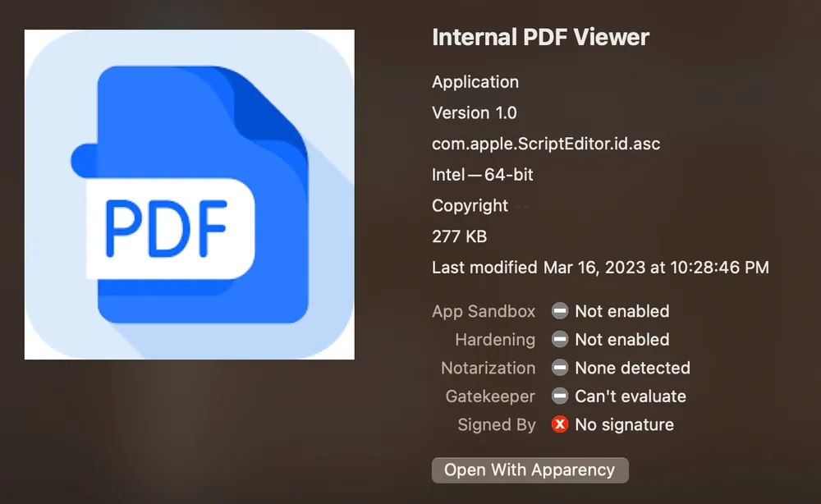The image size is (821, 504).
Task: Click the Gatekeeper status indicator icon
Action: tap(559, 396)
